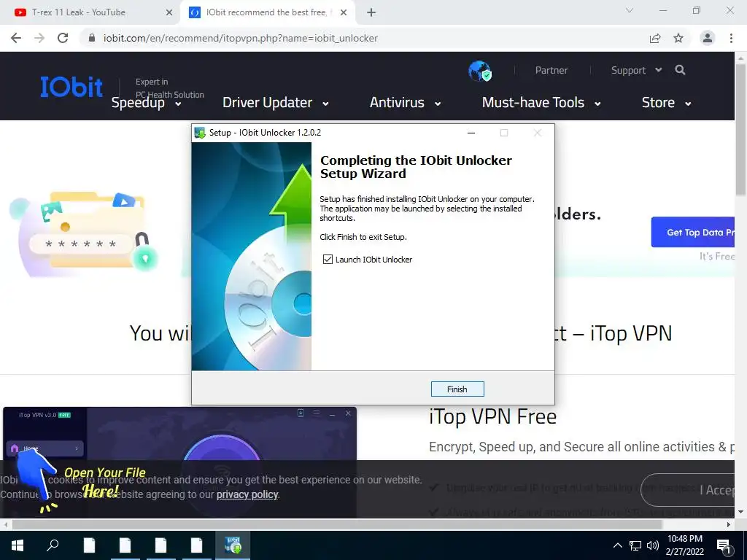Uncheck Launch IObit Unlocker checkbox

(328, 259)
